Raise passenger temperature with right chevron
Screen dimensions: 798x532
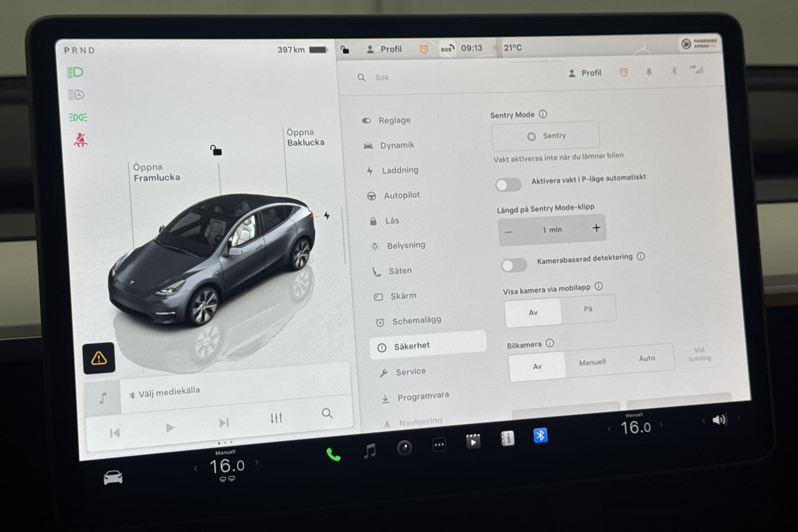661,425
